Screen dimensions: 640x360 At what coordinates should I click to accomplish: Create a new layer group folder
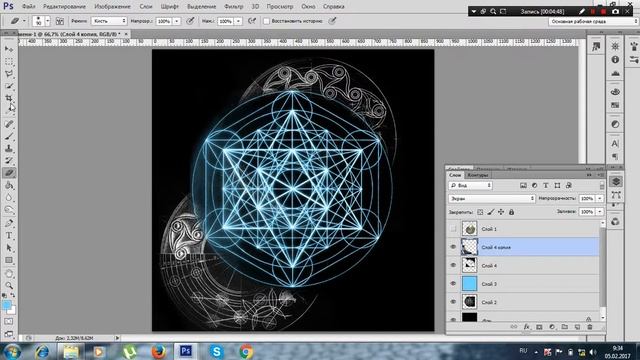564,327
